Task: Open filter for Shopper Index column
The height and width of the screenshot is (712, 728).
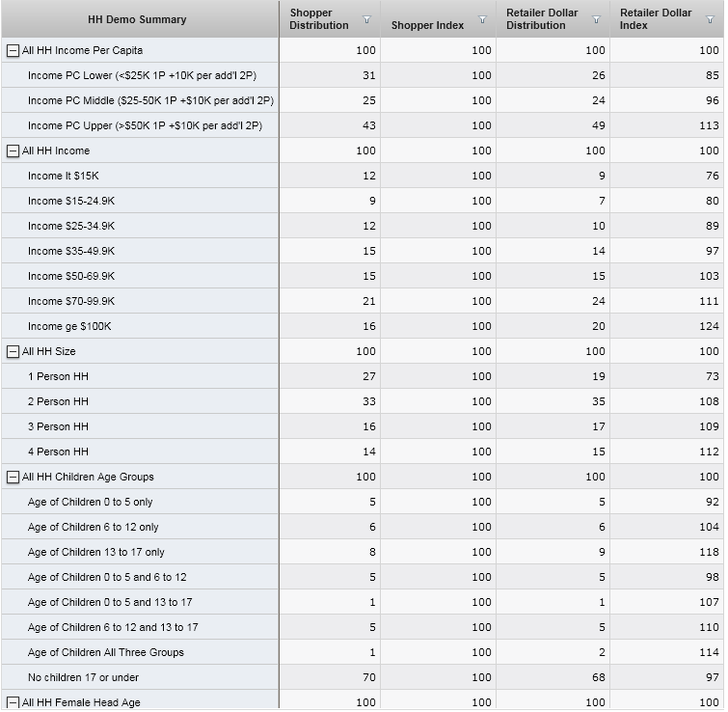Action: (482, 19)
